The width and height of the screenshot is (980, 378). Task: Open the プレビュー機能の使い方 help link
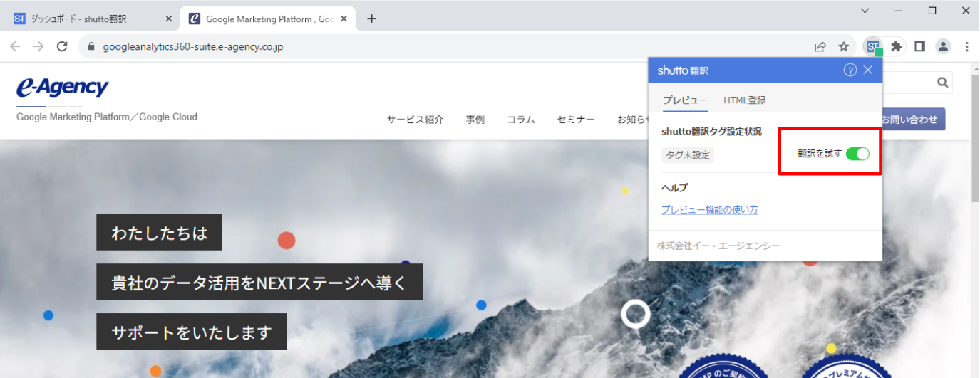pos(709,210)
